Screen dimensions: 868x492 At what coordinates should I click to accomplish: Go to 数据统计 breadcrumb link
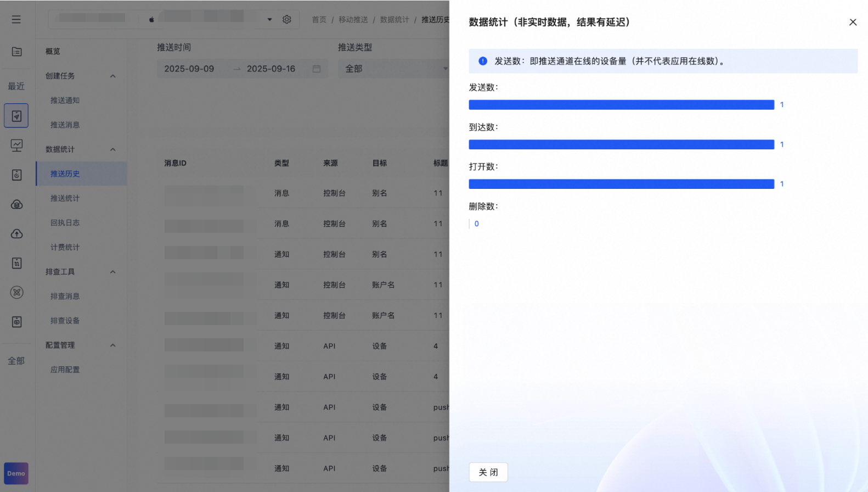tap(394, 20)
